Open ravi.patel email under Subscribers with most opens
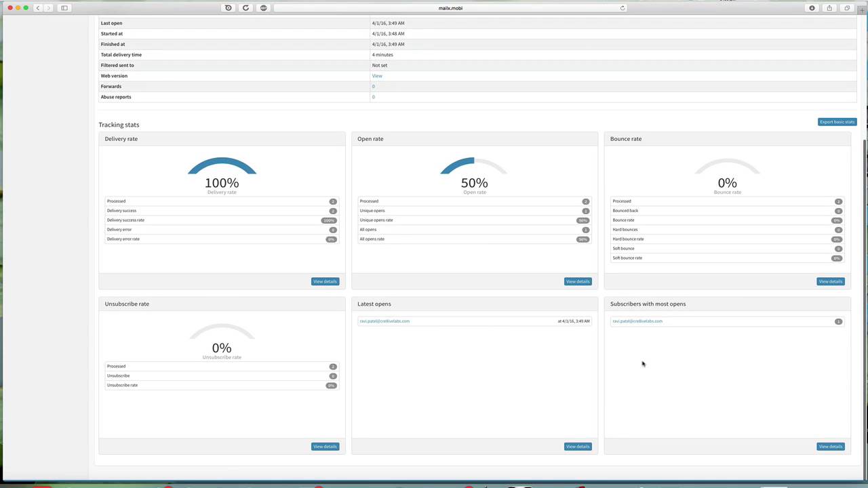The image size is (868, 488). pyautogui.click(x=637, y=321)
